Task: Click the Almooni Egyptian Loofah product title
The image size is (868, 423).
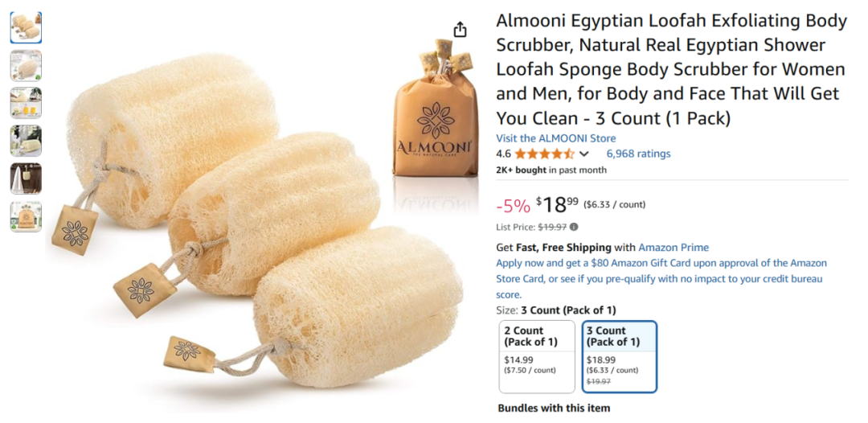Action: coord(671,69)
